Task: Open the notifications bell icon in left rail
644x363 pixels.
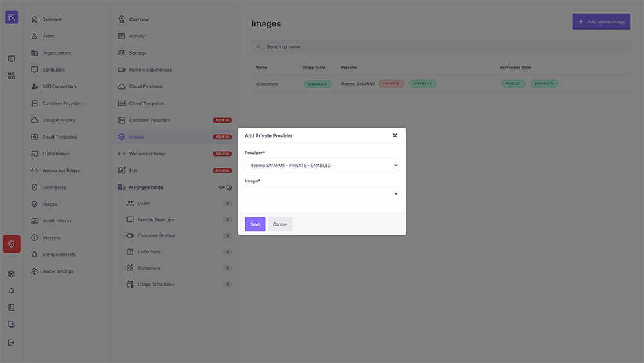Action: [12, 291]
